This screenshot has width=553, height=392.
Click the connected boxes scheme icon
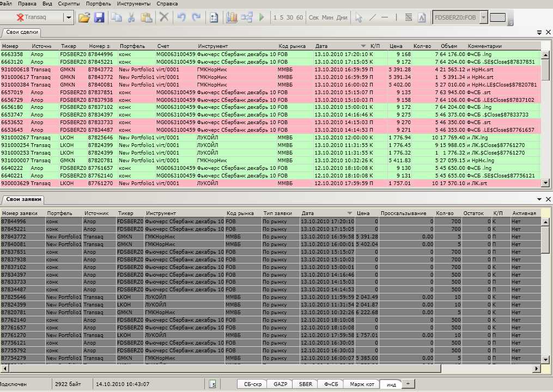(246, 17)
